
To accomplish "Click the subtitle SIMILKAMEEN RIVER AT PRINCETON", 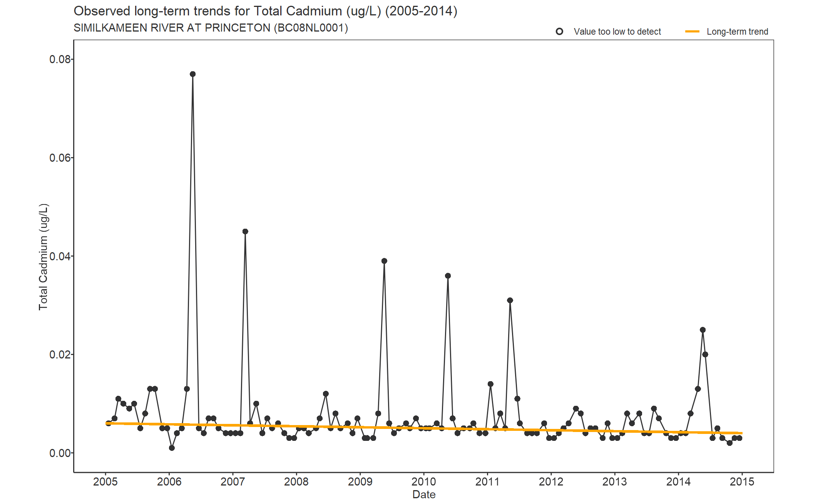I will [211, 28].
